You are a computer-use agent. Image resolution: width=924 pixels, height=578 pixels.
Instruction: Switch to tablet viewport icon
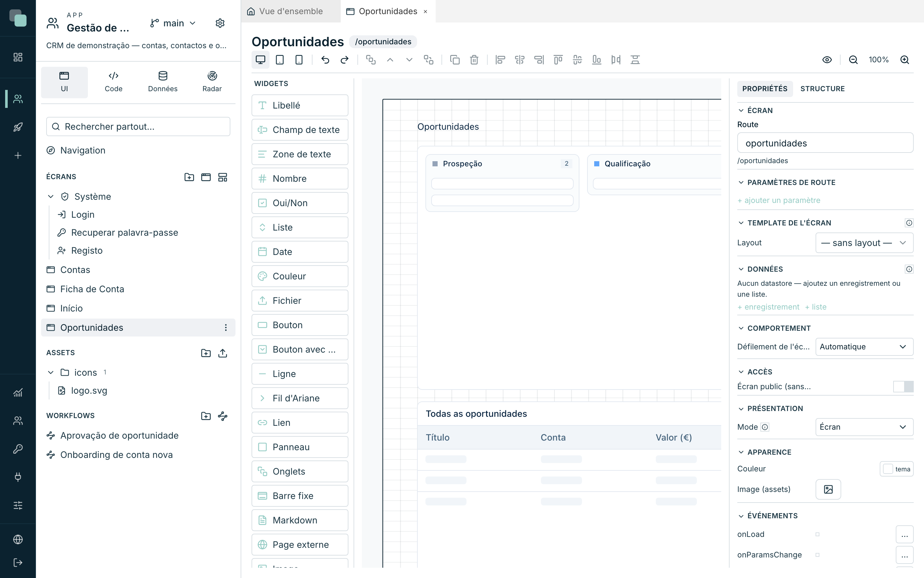(x=279, y=60)
